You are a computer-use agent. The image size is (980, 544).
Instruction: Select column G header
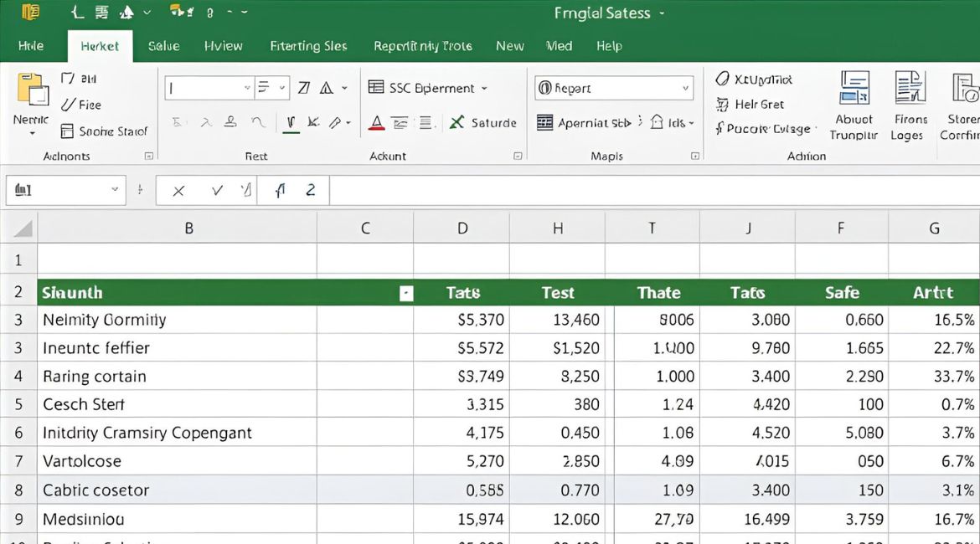[x=934, y=228]
